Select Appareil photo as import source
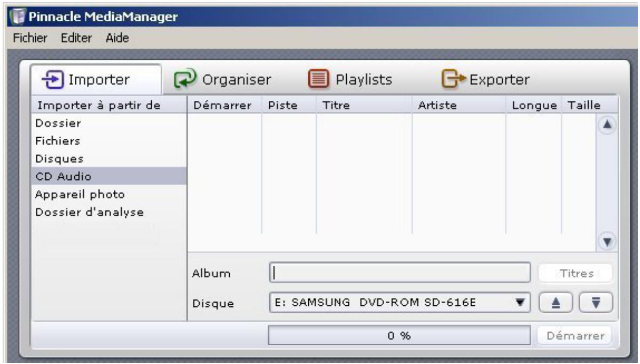The height and width of the screenshot is (364, 640). click(x=108, y=194)
